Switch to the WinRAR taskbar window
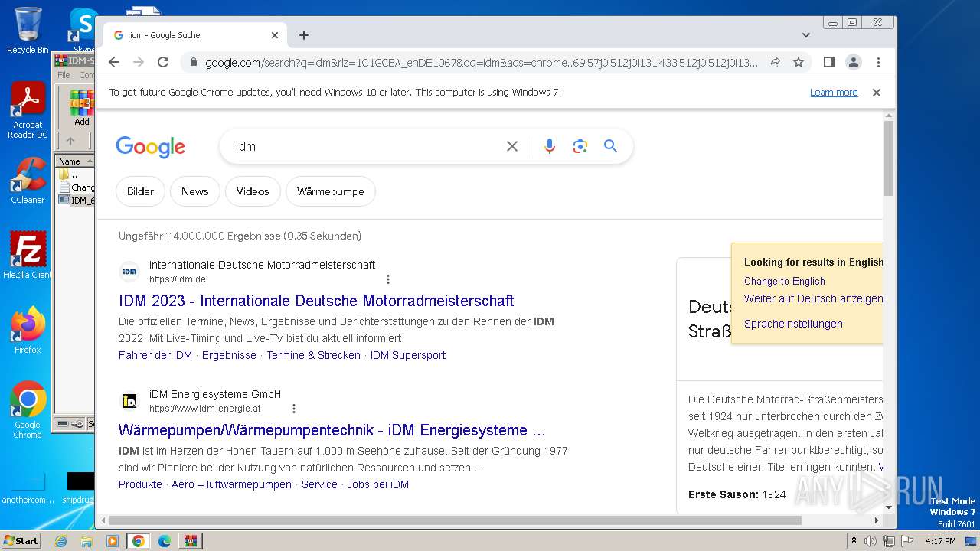This screenshot has height=551, width=980. tap(190, 541)
